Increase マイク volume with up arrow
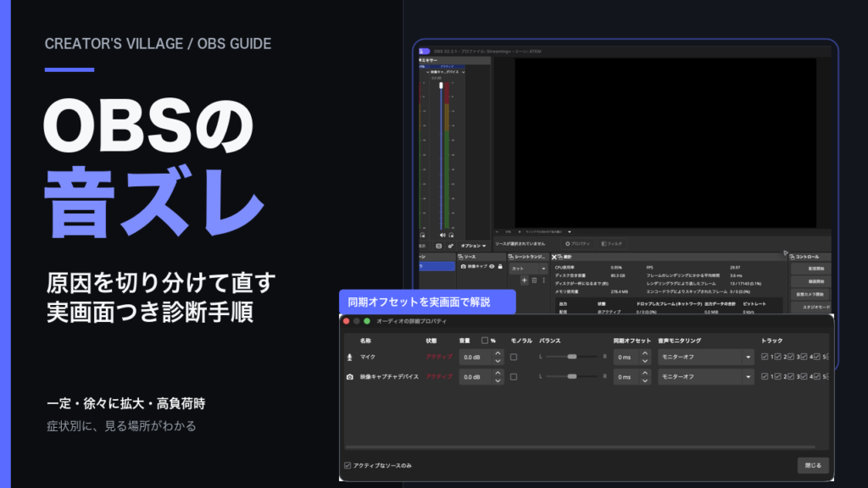Screen dimensions: 868x488 coord(498,353)
